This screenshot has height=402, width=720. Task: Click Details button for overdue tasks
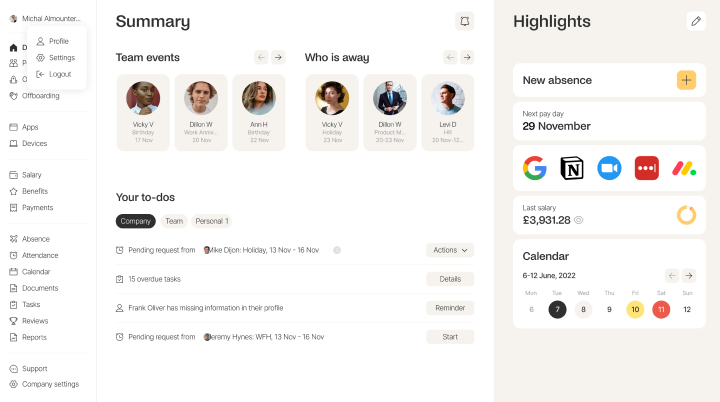(450, 279)
